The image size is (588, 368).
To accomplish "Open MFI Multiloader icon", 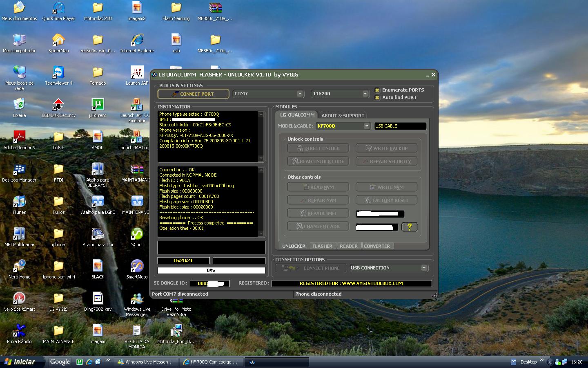I will tap(19, 237).
